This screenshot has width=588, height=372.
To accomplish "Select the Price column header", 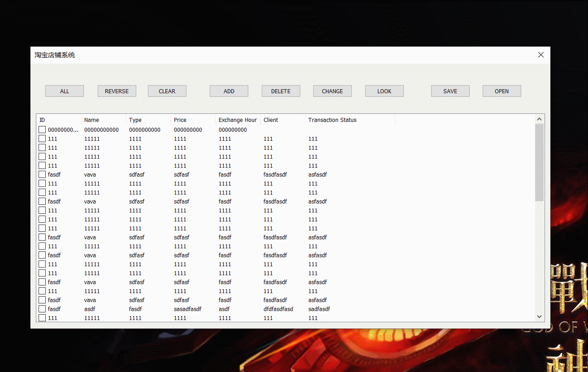I will point(194,120).
